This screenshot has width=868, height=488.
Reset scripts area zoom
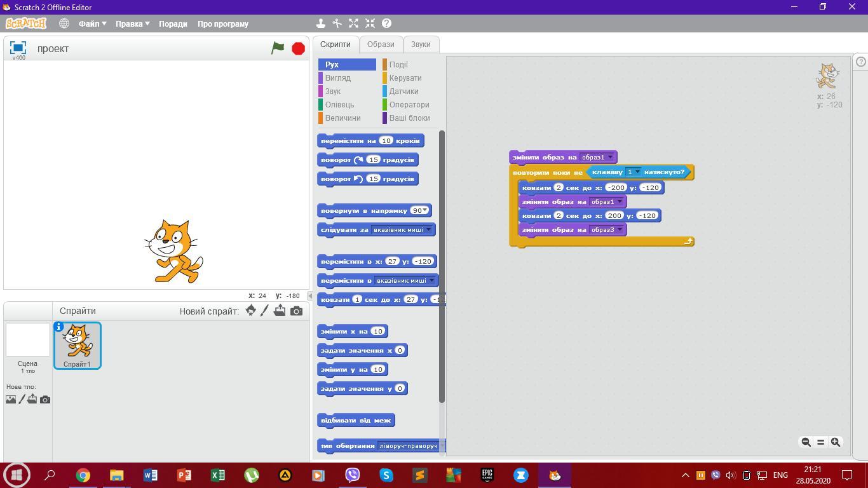coord(820,442)
